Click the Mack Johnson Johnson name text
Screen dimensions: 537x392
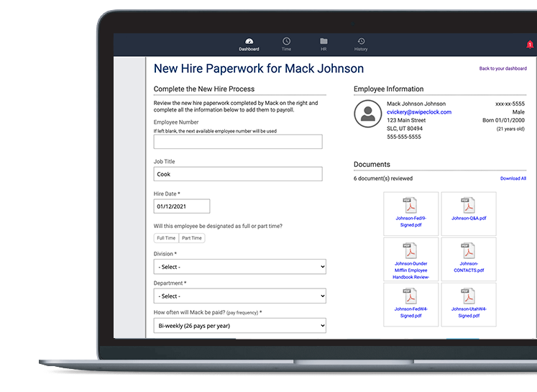click(x=416, y=104)
